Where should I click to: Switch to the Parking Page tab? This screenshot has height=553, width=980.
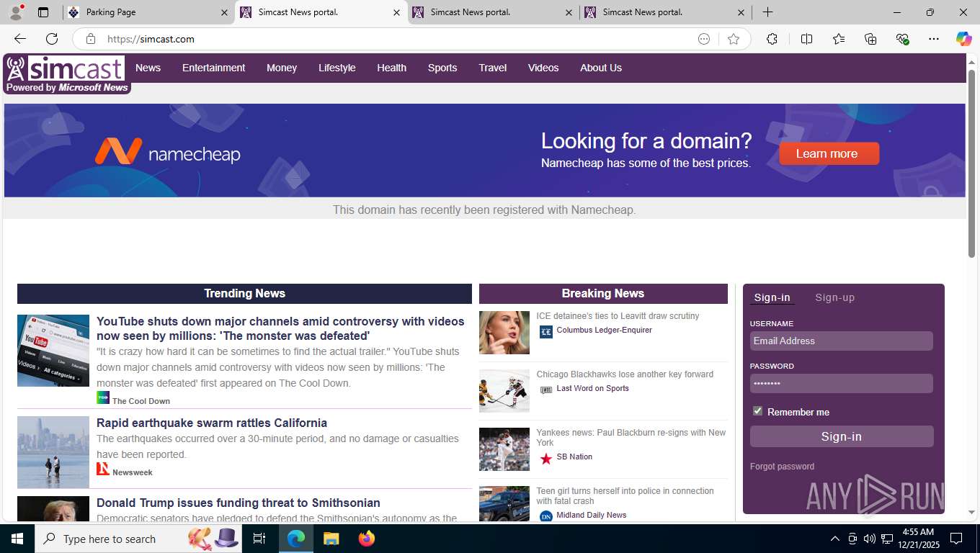[x=147, y=12]
